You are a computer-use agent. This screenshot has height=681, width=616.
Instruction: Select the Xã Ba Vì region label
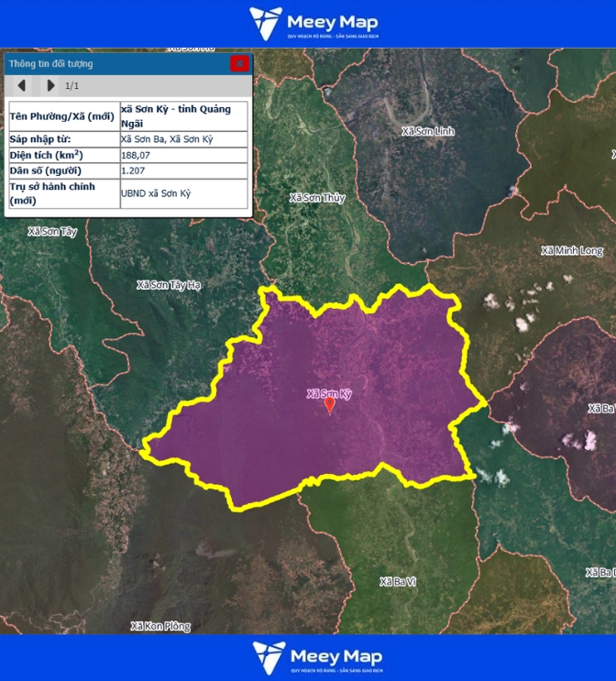point(398,582)
